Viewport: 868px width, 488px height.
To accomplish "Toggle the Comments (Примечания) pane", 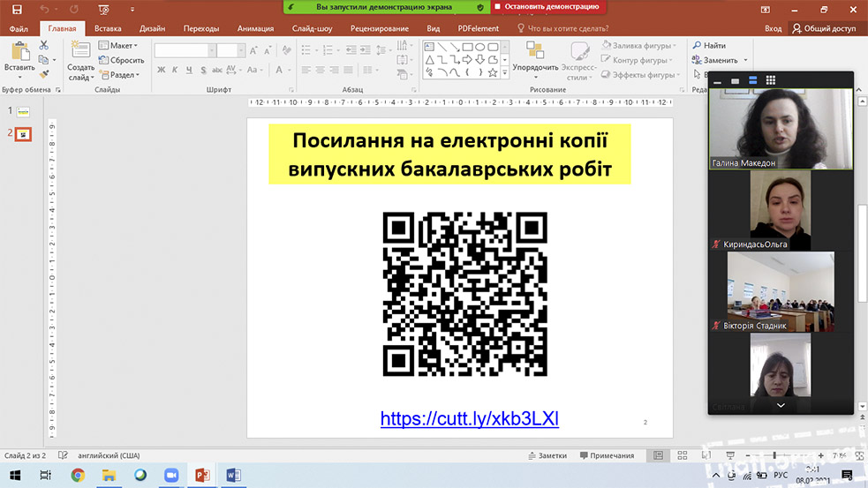I will coord(607,455).
